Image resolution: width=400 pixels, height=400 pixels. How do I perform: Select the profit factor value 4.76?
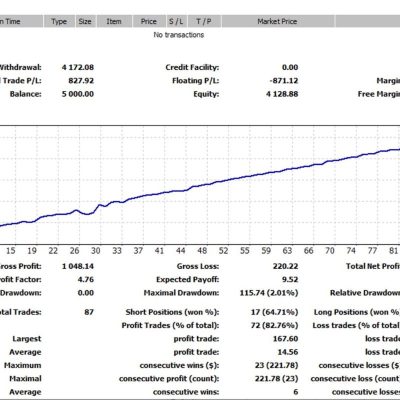[x=86, y=280]
